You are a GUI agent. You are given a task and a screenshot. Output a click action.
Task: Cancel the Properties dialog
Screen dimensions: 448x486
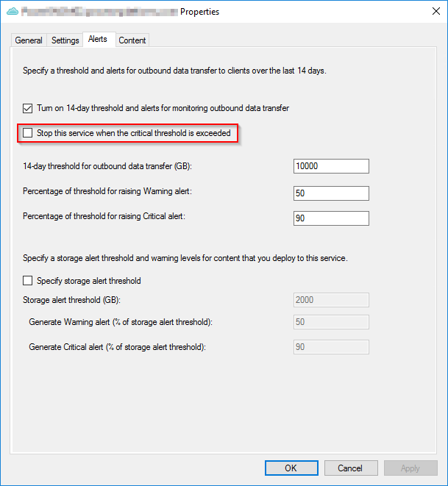(350, 468)
